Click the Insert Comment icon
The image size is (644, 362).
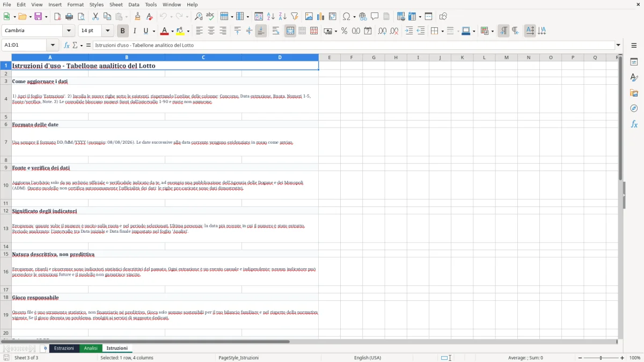click(x=375, y=17)
